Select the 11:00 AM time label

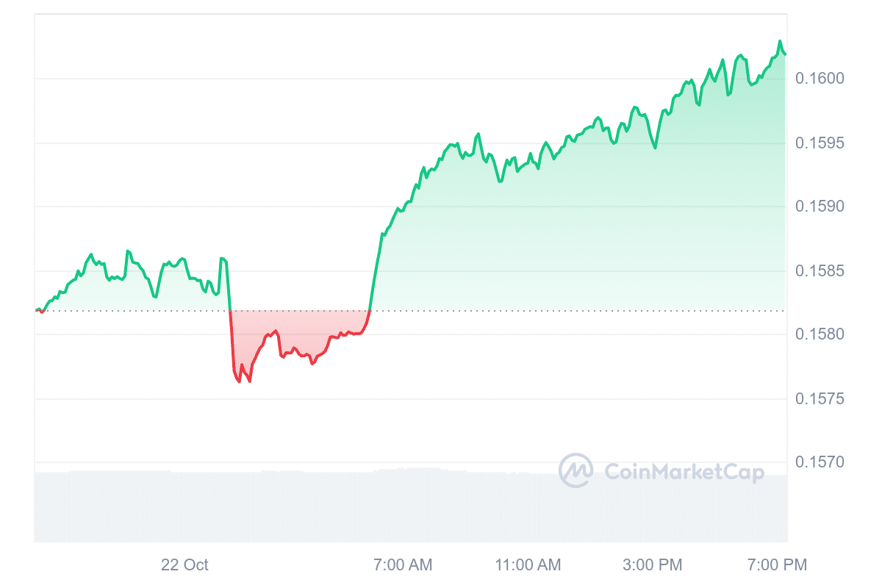click(x=528, y=565)
